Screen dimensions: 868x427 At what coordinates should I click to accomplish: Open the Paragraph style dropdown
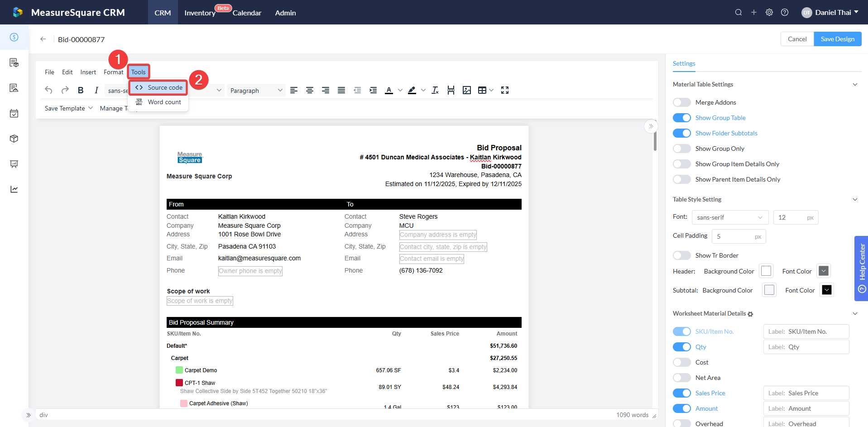tap(256, 90)
